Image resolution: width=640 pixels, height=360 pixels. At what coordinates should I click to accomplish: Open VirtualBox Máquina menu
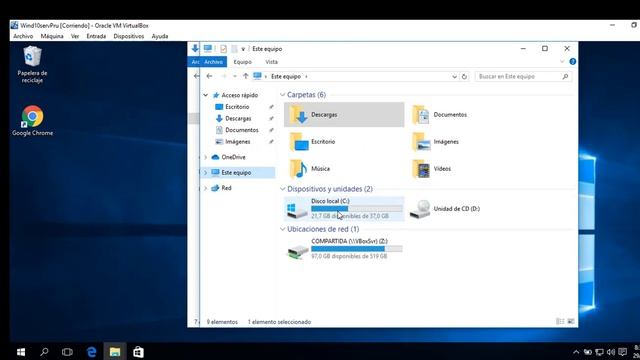[x=52, y=36]
